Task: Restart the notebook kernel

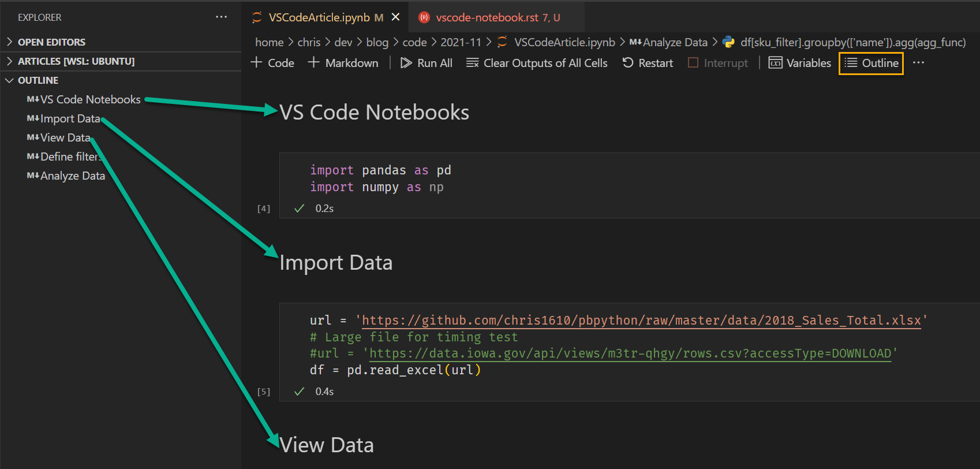Action: 648,63
